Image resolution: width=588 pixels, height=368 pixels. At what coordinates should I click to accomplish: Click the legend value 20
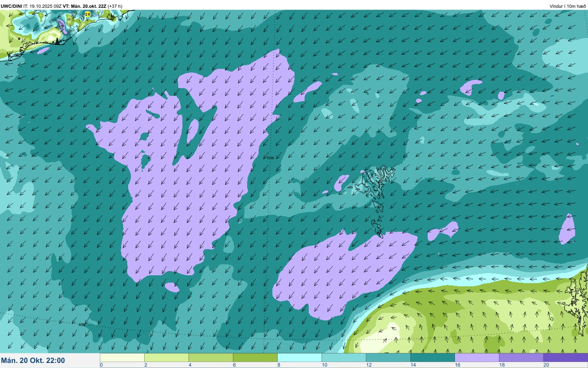tap(545, 365)
